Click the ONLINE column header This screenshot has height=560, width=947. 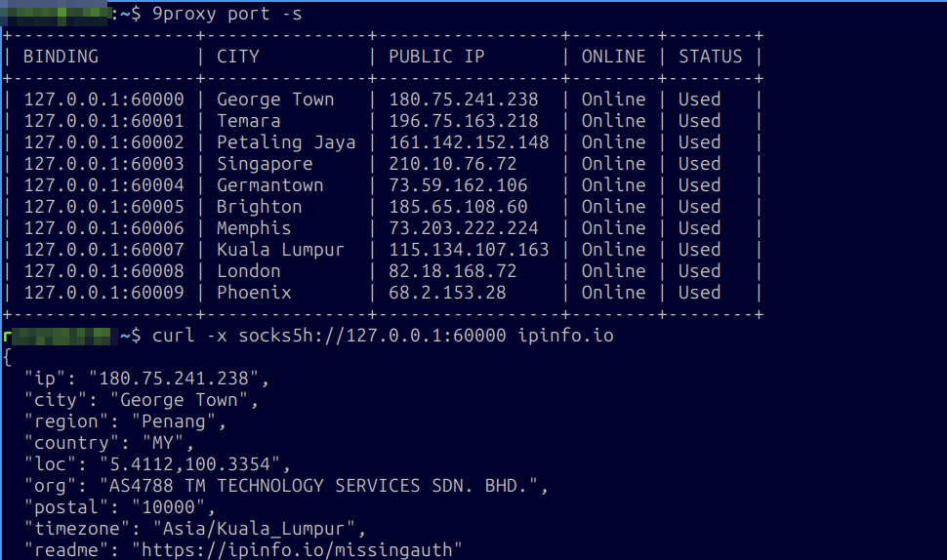614,57
